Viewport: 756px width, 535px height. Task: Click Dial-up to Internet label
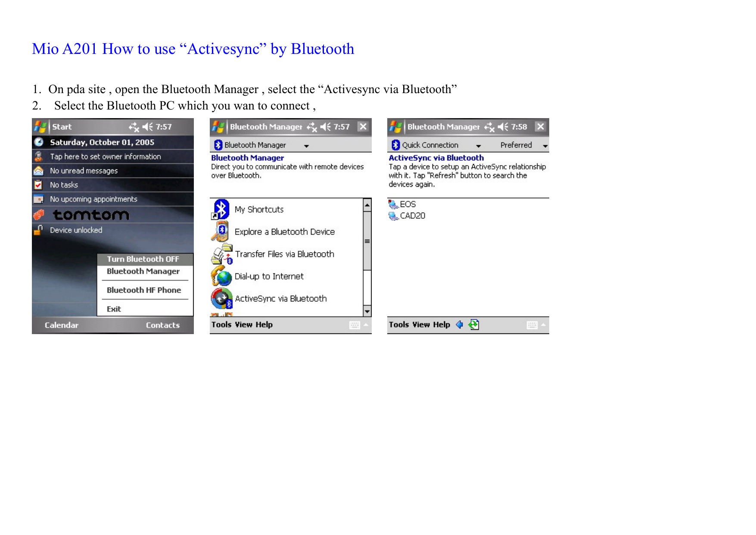(269, 276)
